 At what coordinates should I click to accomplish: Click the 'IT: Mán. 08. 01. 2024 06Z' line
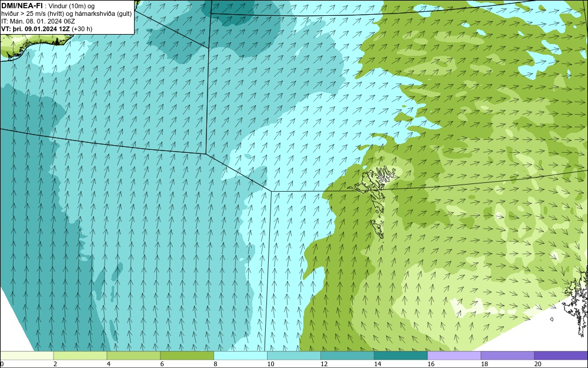pyautogui.click(x=38, y=21)
